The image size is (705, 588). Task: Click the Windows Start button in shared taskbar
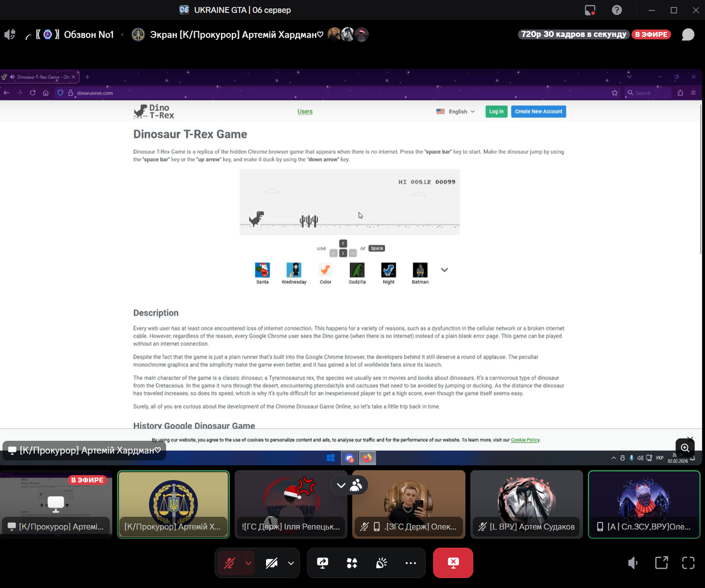(x=330, y=458)
